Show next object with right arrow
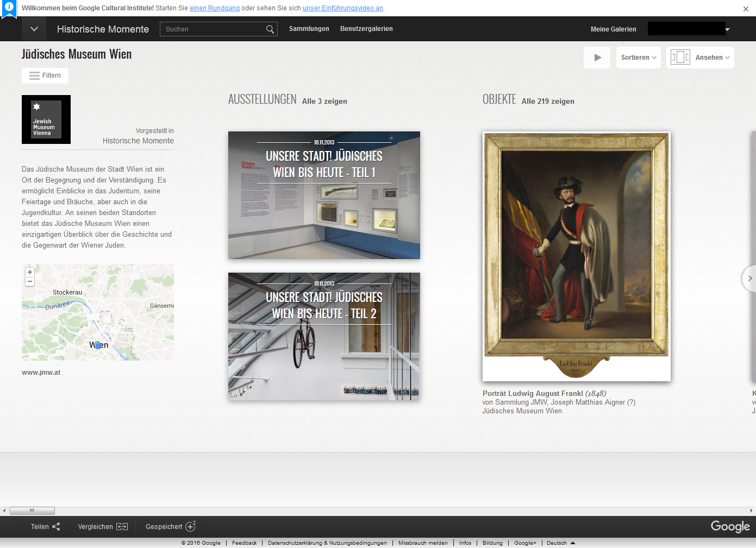The image size is (756, 548). pyautogui.click(x=749, y=279)
